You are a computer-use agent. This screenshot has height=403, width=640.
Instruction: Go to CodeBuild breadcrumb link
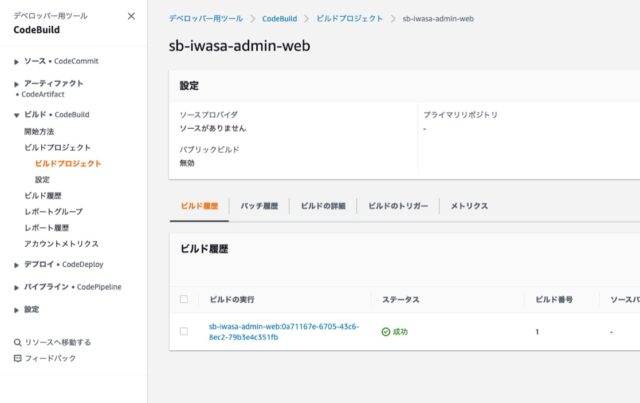(280, 19)
